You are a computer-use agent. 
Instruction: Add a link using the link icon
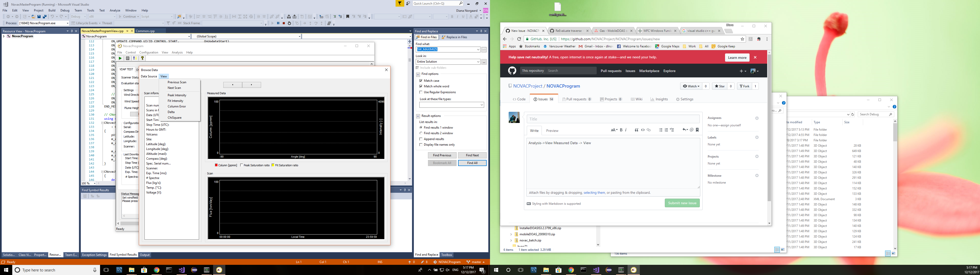point(649,130)
